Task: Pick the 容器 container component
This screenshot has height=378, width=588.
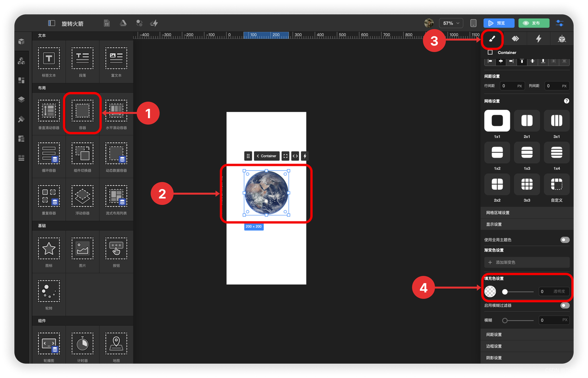Action: coord(83,113)
